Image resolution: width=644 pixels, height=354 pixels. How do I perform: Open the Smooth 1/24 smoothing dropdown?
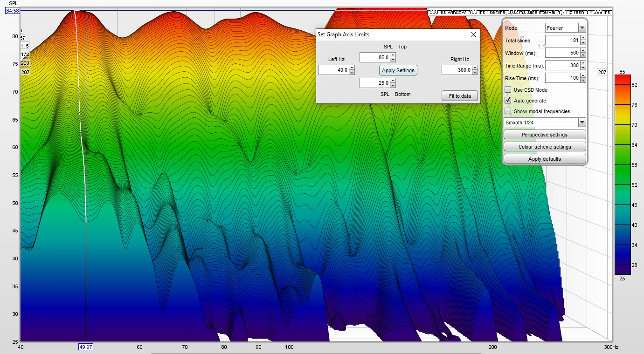tap(545, 123)
